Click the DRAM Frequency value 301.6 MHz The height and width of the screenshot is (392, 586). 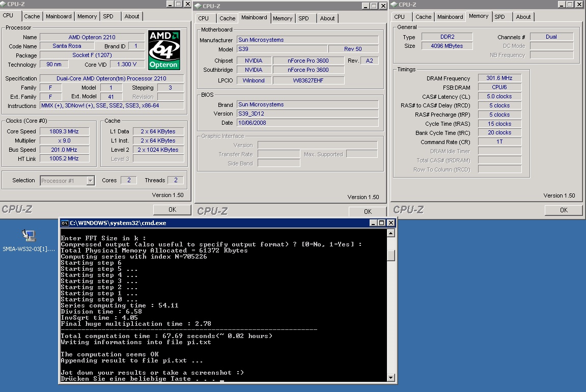click(499, 78)
